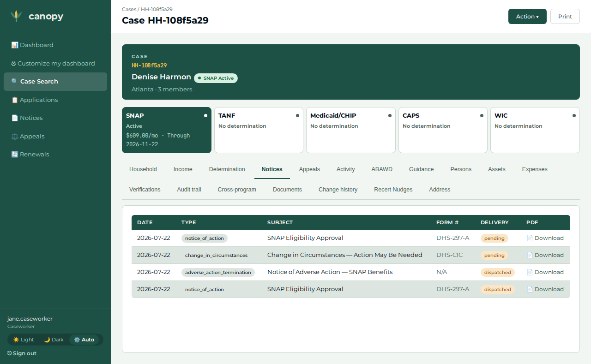
Task: Download PDF for pending SNAP Eligibility Approval
Action: click(x=545, y=238)
